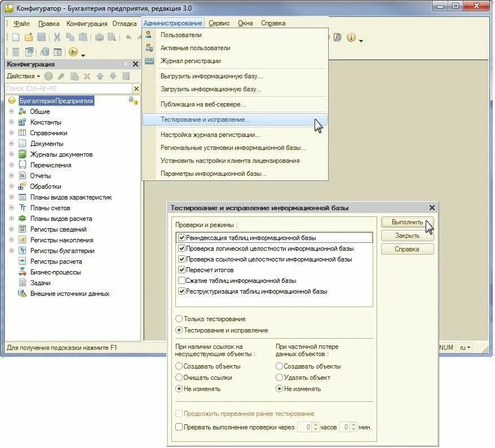
Task: Expand the Документы tree node
Action: click(11, 144)
